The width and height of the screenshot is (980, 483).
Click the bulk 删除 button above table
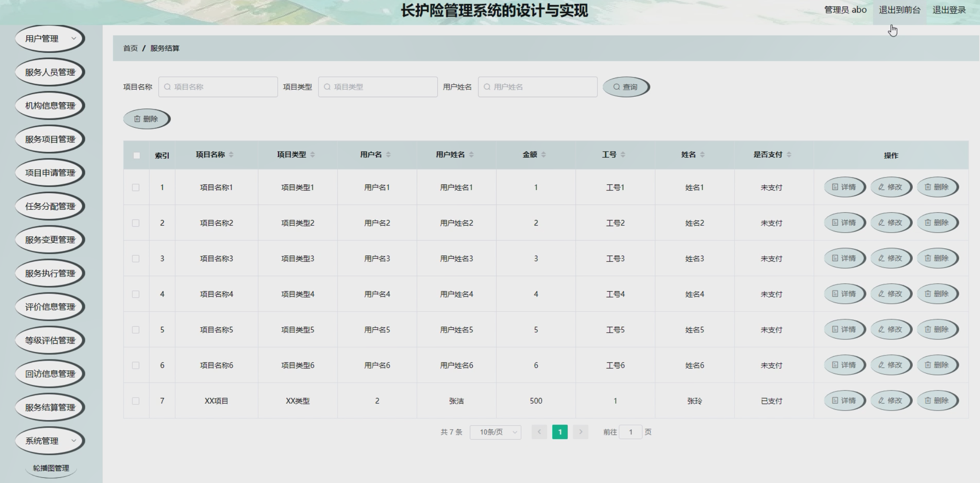[146, 119]
